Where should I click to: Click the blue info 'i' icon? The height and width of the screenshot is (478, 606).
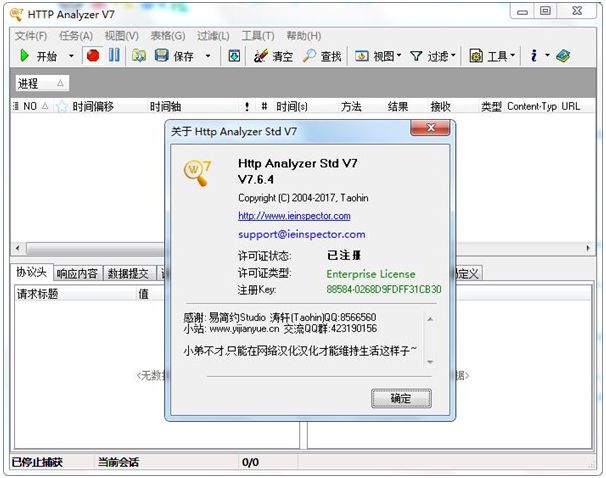(534, 56)
